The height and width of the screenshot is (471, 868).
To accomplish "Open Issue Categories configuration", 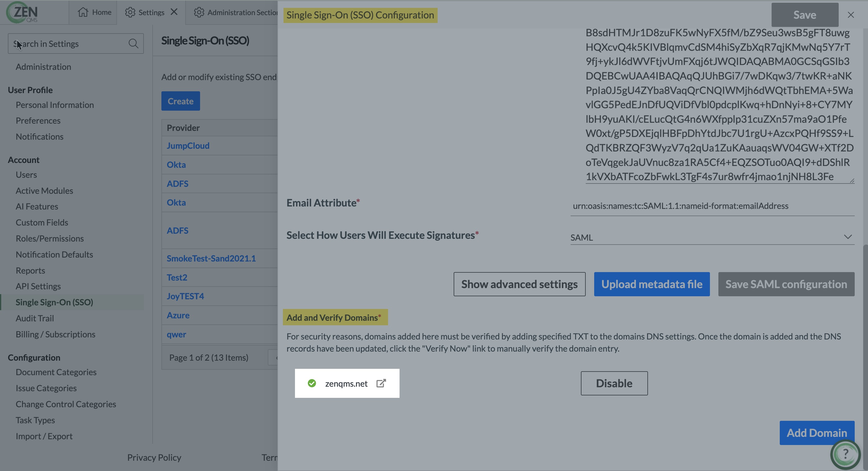I will 46,388.
